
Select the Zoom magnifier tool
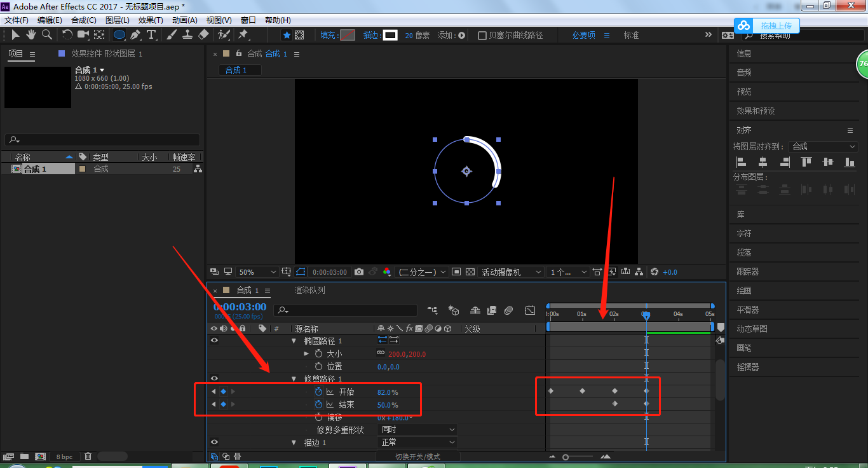[46, 35]
